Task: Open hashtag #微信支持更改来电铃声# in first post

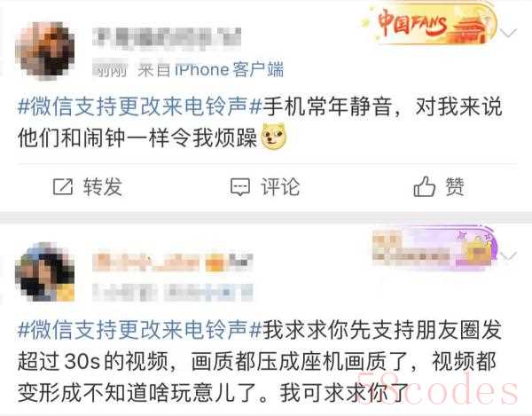Action: [x=140, y=106]
